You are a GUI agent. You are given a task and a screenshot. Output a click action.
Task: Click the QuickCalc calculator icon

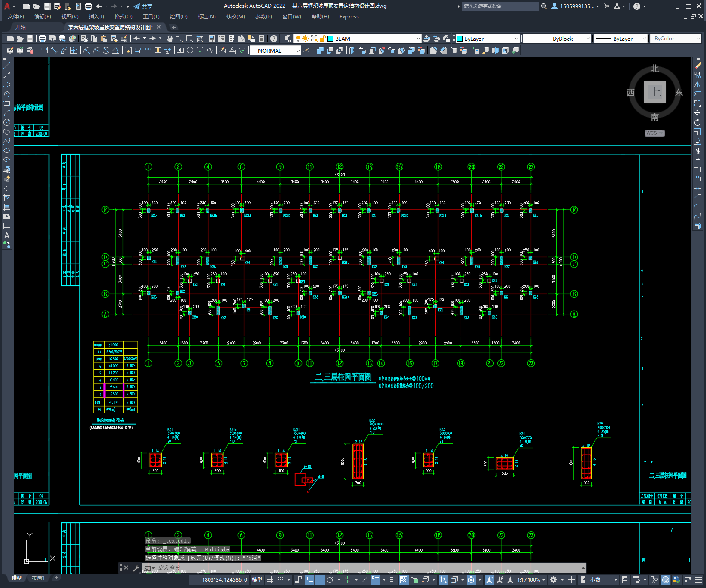[x=261, y=39]
